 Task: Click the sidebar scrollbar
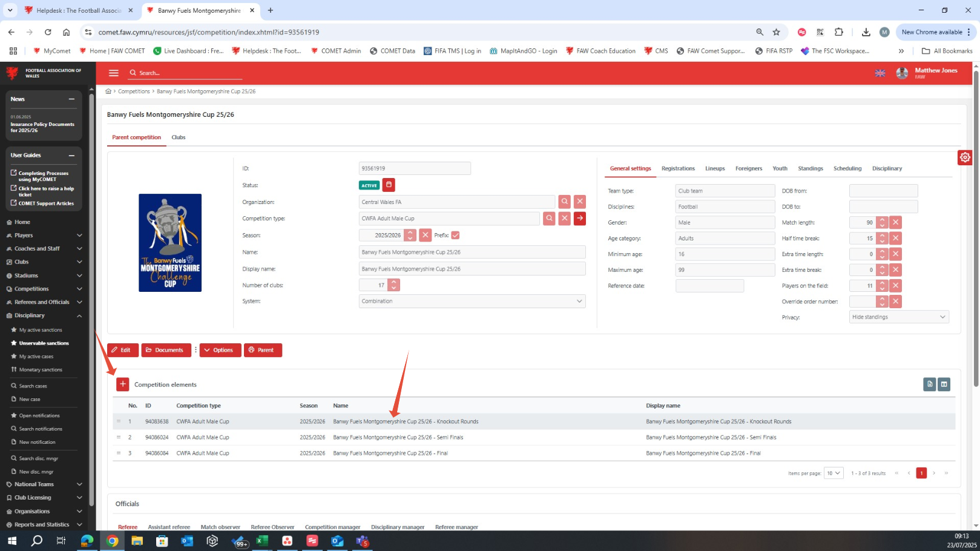coord(91,300)
